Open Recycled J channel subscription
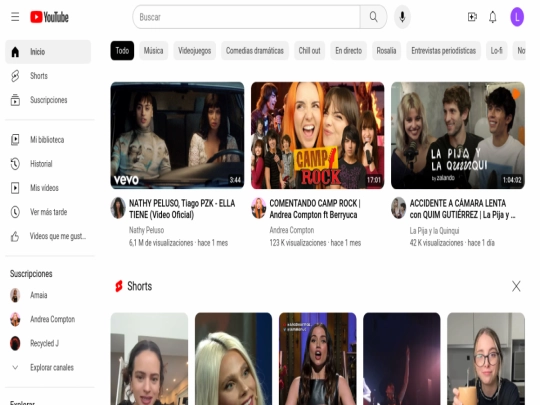 click(x=48, y=343)
